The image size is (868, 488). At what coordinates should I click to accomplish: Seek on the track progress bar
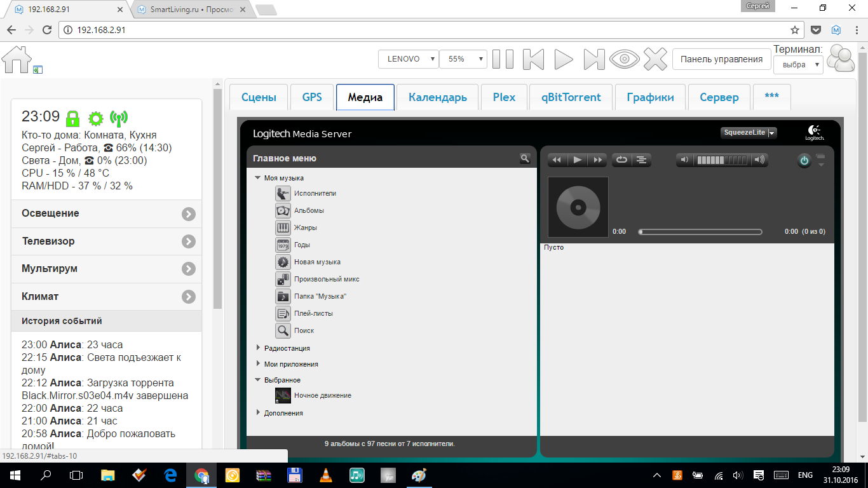pyautogui.click(x=700, y=232)
